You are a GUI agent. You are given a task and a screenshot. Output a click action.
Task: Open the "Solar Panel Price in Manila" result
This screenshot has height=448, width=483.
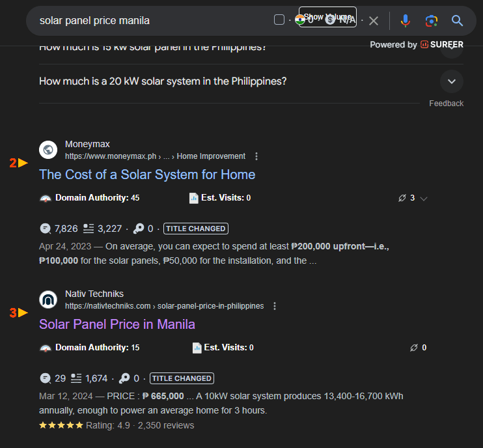point(117,324)
